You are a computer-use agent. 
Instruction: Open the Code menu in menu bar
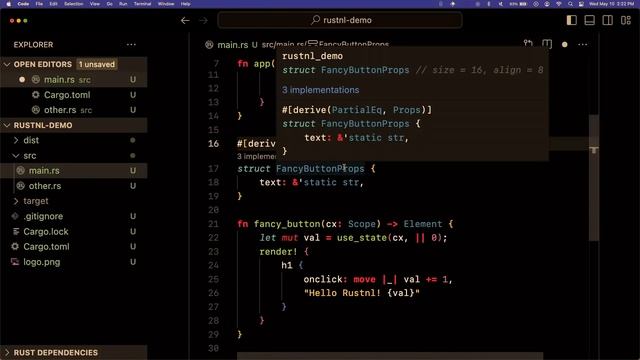coord(23,4)
